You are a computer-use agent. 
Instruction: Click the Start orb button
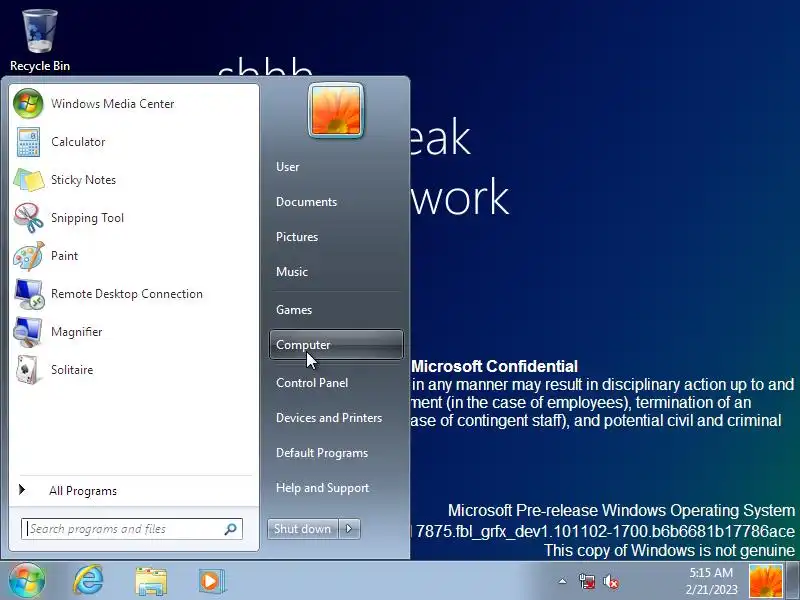27,581
